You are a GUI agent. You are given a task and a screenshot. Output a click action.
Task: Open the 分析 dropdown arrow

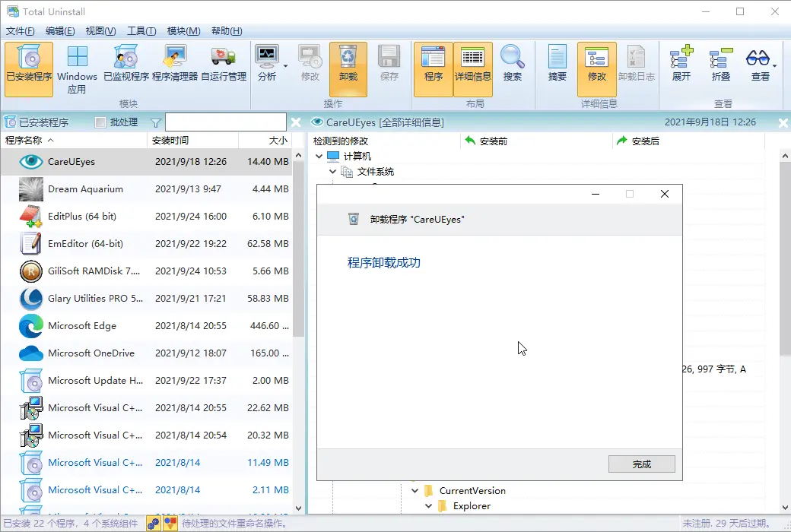pyautogui.click(x=285, y=66)
